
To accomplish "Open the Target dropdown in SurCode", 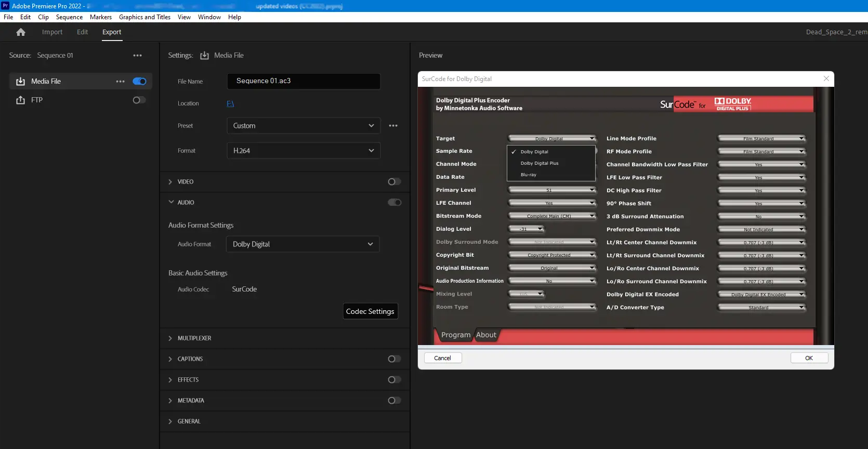I will point(552,139).
